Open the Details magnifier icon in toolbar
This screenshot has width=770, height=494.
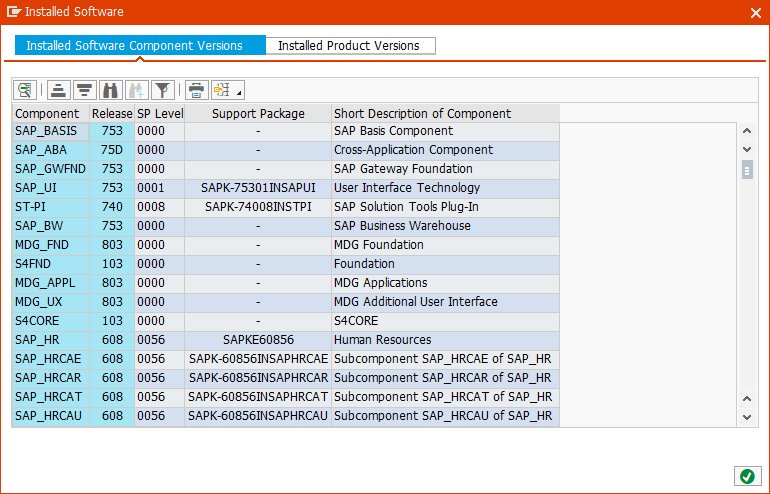click(25, 90)
